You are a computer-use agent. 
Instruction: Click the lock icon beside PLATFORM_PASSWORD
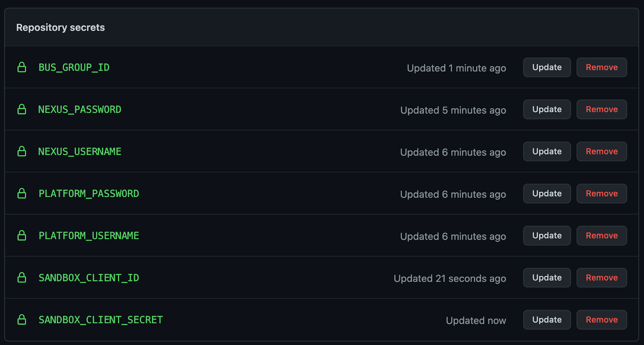click(x=22, y=193)
